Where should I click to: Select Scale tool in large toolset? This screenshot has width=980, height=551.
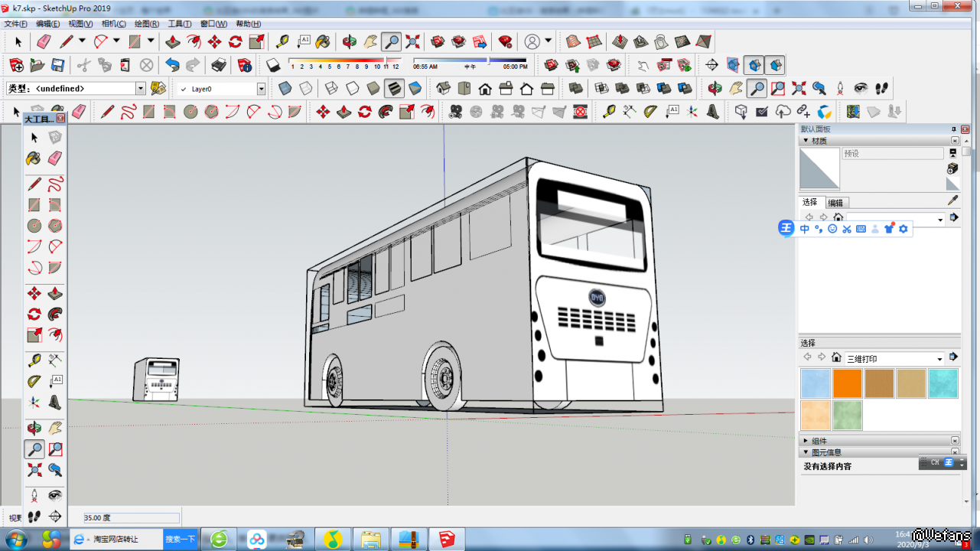tap(34, 335)
